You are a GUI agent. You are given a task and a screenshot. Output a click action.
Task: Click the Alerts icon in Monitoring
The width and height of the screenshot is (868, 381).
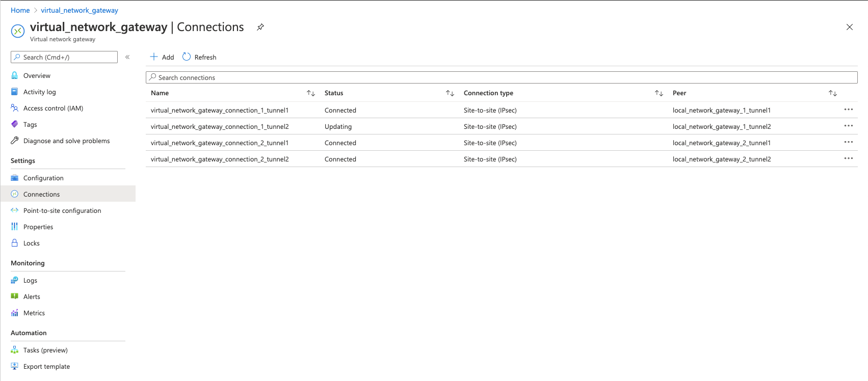coord(15,296)
